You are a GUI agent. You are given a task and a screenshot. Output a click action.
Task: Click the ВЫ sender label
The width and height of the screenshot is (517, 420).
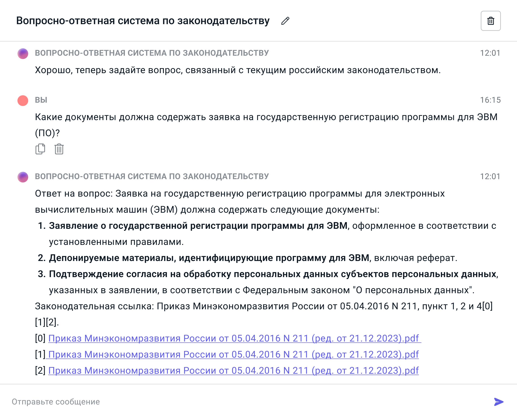click(41, 100)
